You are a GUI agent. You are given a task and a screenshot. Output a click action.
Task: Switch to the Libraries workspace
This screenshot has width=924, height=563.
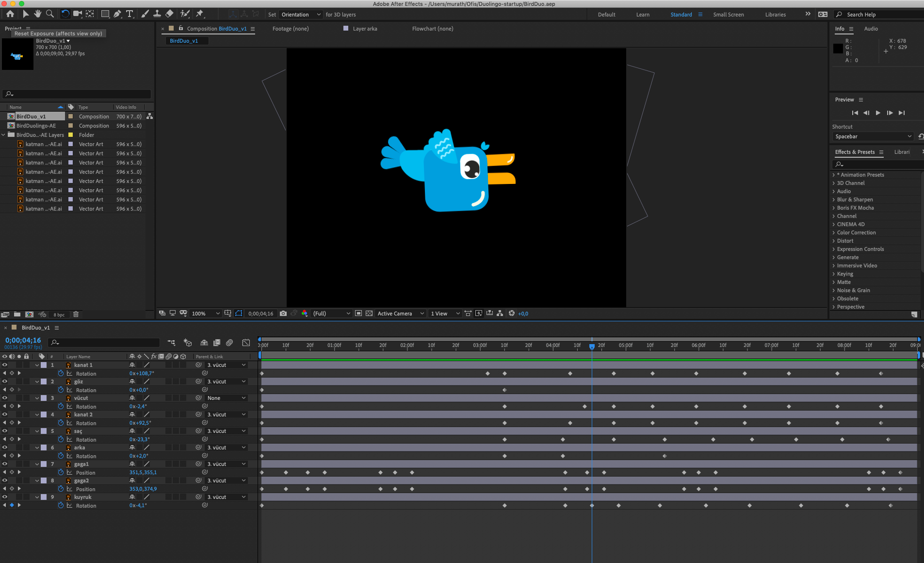[775, 15]
